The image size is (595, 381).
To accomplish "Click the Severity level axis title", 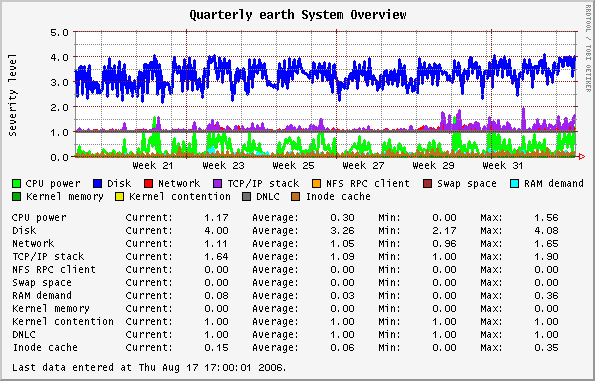I will pos(13,95).
